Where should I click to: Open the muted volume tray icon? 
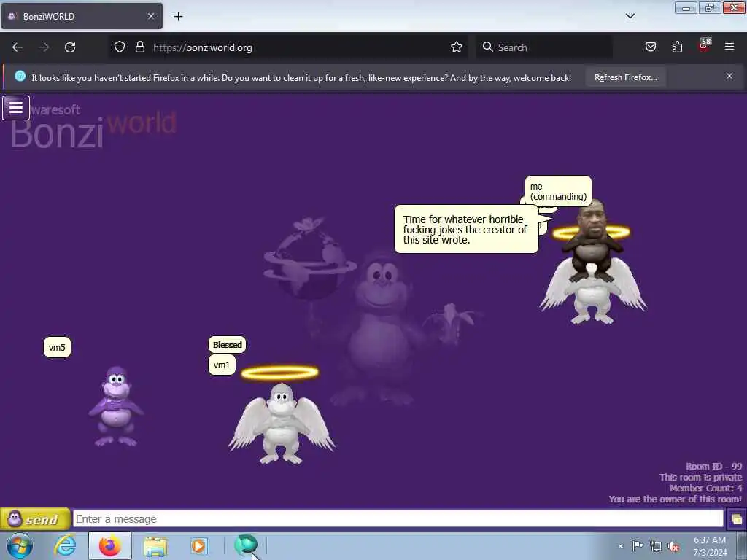tap(673, 546)
